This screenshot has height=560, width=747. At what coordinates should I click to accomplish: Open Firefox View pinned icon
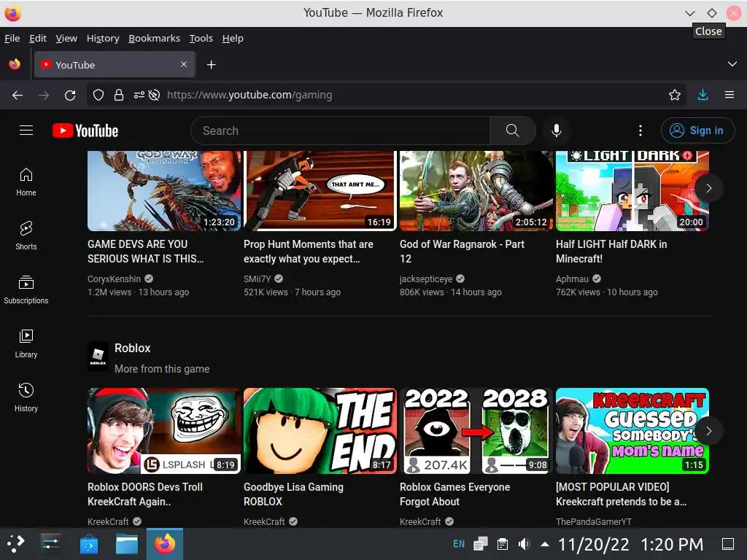(15, 64)
